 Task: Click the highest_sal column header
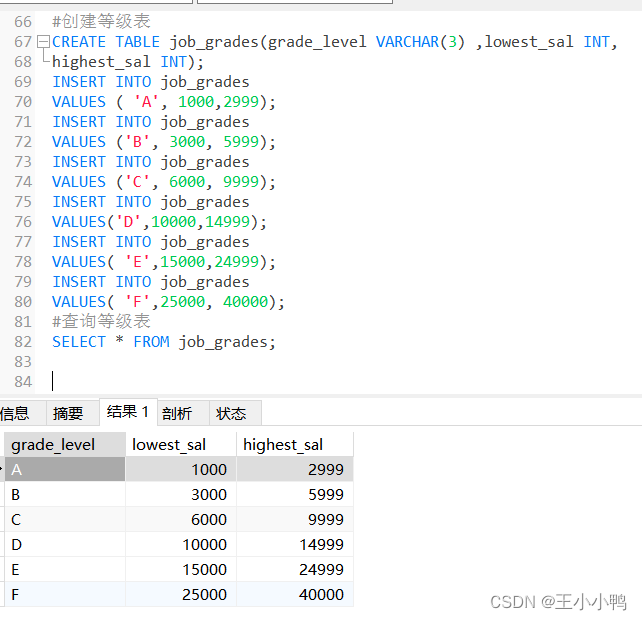294,445
